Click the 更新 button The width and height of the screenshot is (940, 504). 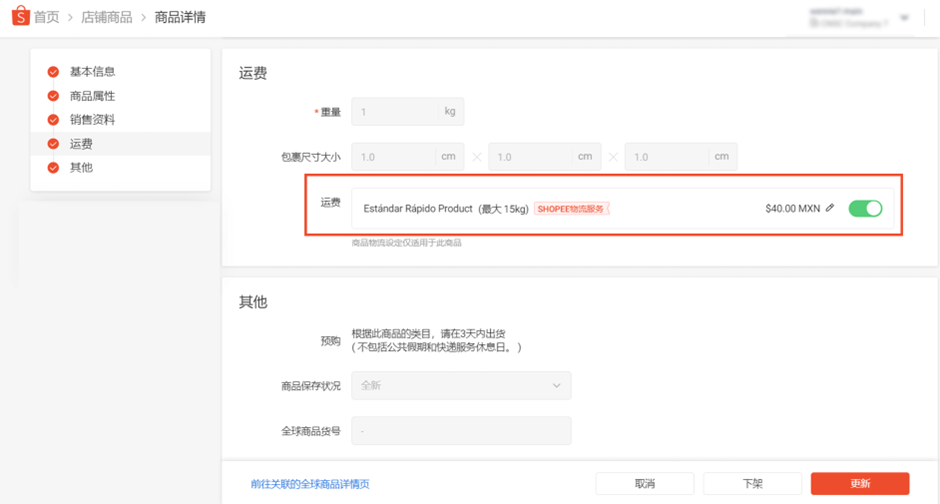pyautogui.click(x=860, y=484)
